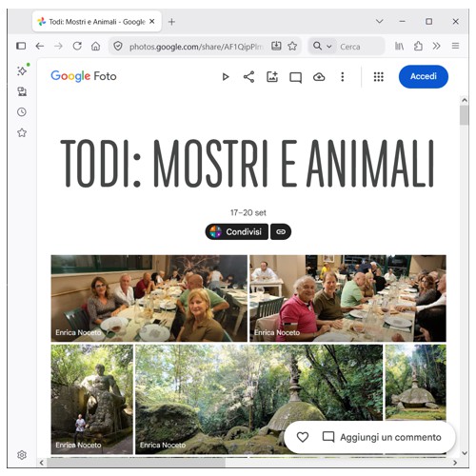The image size is (476, 476).
Task: Open the comments panel icon in header
Action: coord(295,77)
